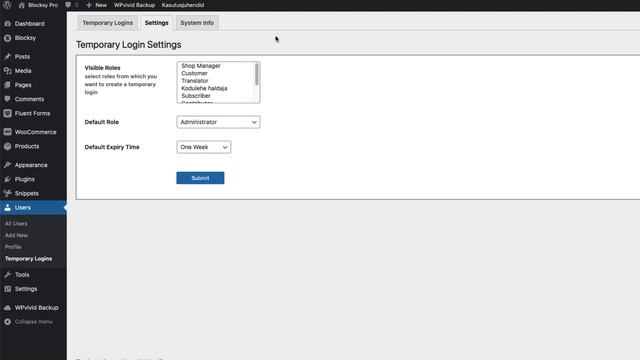Open the Fluent Forms menu label
640x360 pixels.
[32, 113]
